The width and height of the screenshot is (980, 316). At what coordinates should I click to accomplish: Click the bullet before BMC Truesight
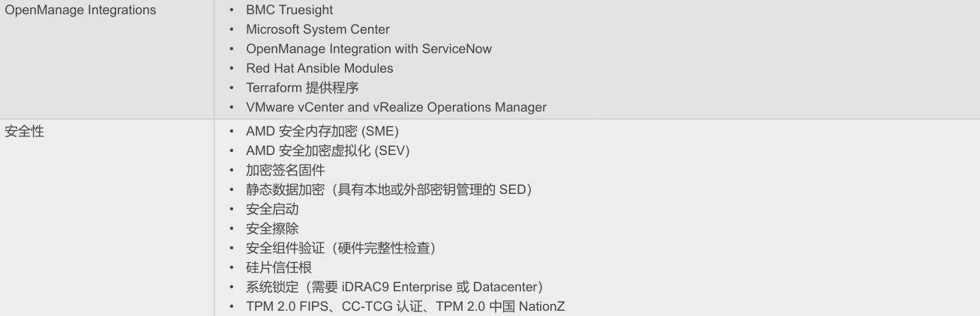[233, 10]
